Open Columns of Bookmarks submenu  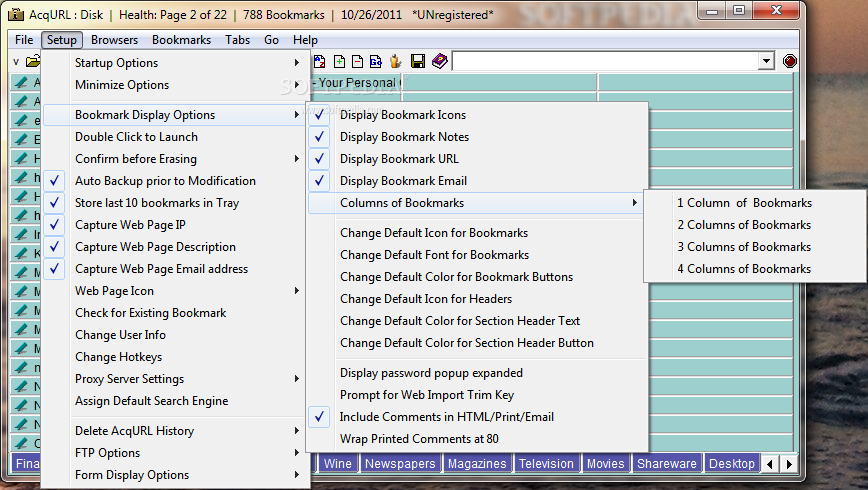click(x=477, y=203)
